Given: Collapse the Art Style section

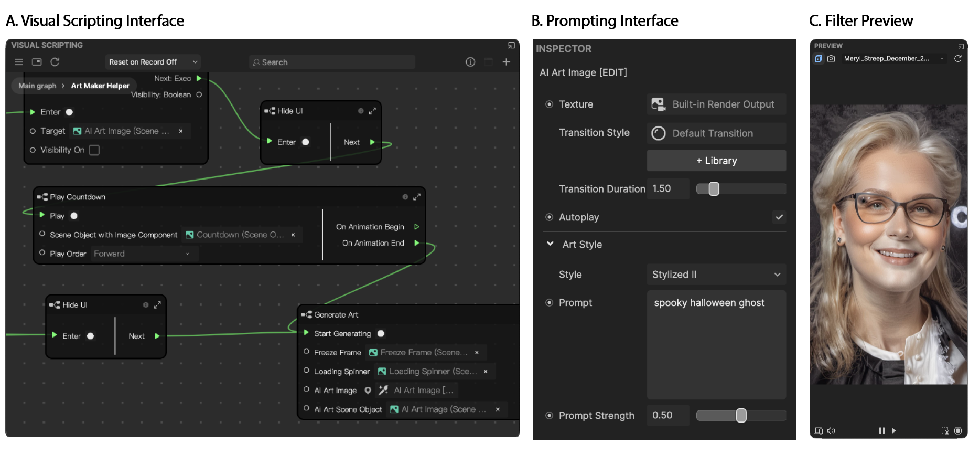Looking at the screenshot, I should click(550, 244).
